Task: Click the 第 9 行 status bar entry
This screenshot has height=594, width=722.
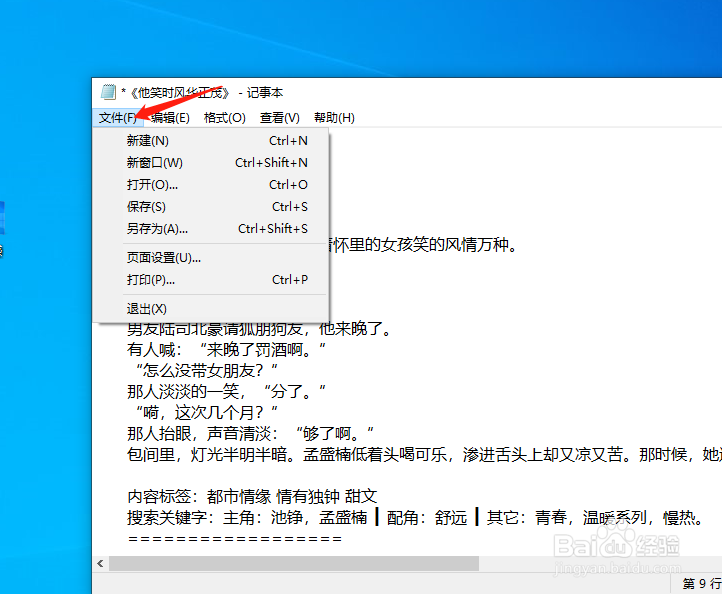Action: pos(701,583)
